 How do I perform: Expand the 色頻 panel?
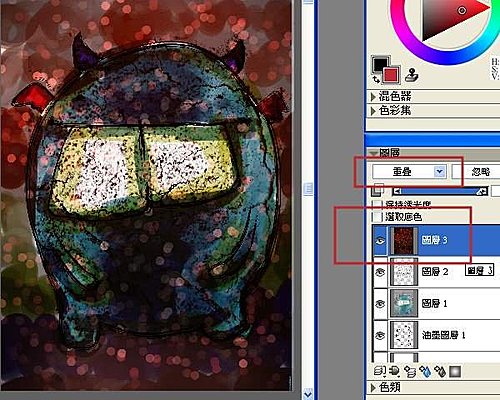[x=374, y=387]
